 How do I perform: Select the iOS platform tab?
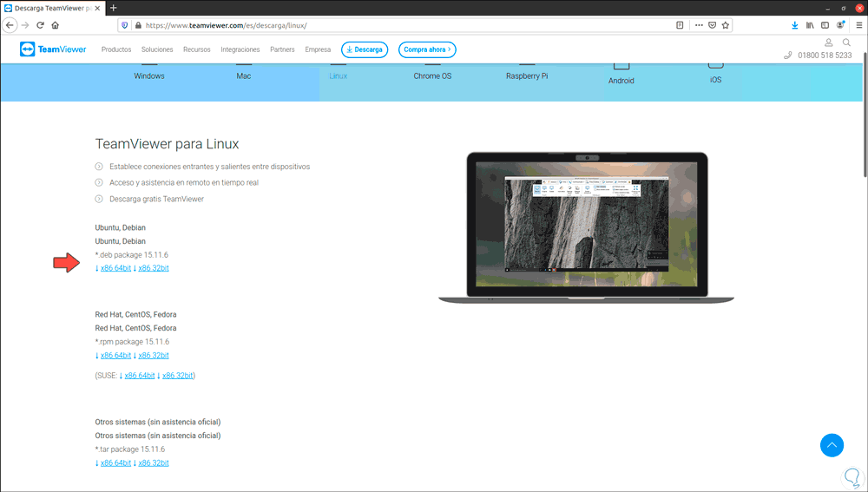[x=716, y=80]
